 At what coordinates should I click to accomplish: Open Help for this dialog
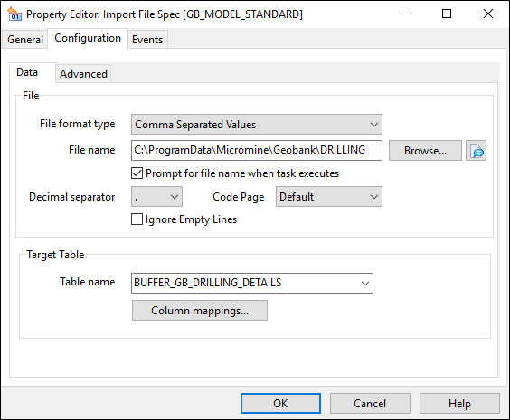click(459, 403)
